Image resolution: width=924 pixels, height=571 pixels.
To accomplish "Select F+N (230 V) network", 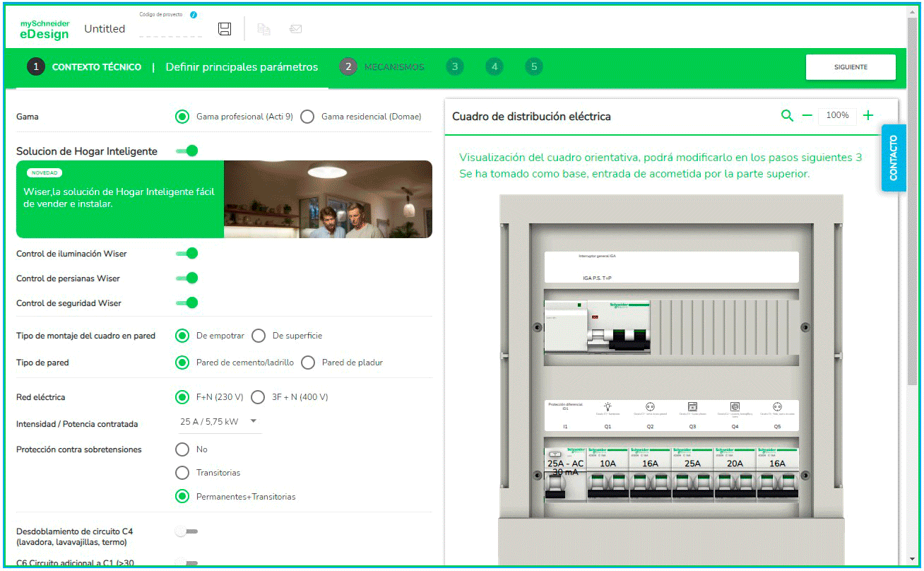I will click(182, 396).
